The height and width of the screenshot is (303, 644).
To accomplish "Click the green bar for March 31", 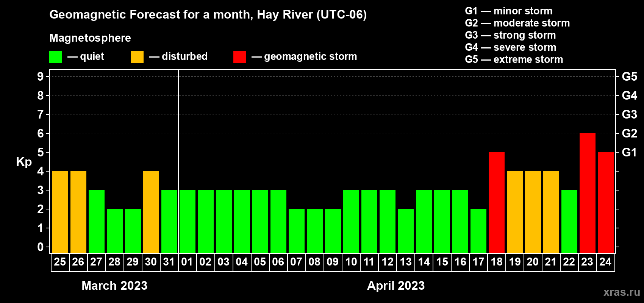I will coord(169,221).
